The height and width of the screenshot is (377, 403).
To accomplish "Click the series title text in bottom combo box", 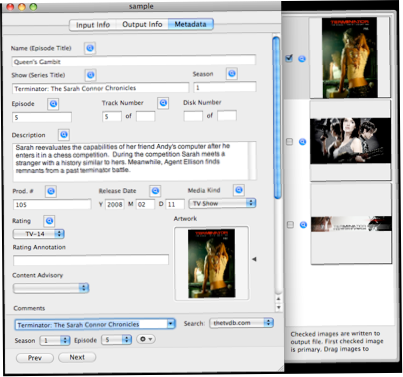I will click(78, 325).
